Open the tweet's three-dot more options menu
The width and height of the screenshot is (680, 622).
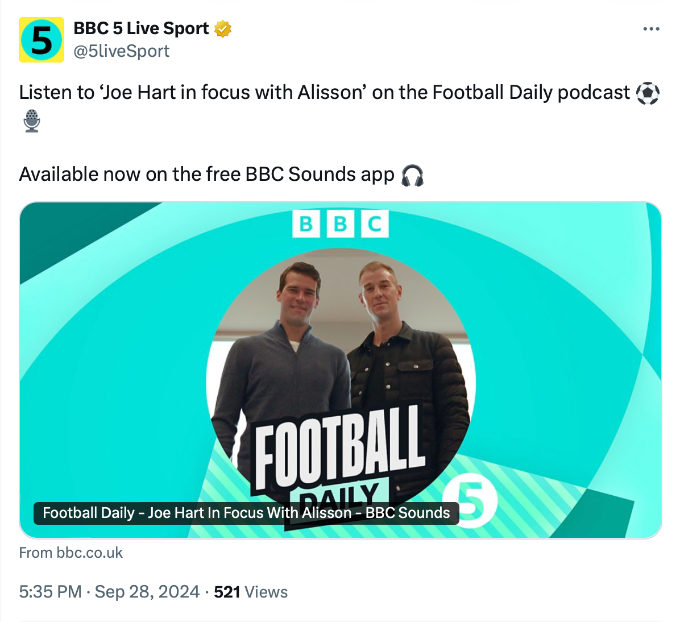[x=651, y=29]
